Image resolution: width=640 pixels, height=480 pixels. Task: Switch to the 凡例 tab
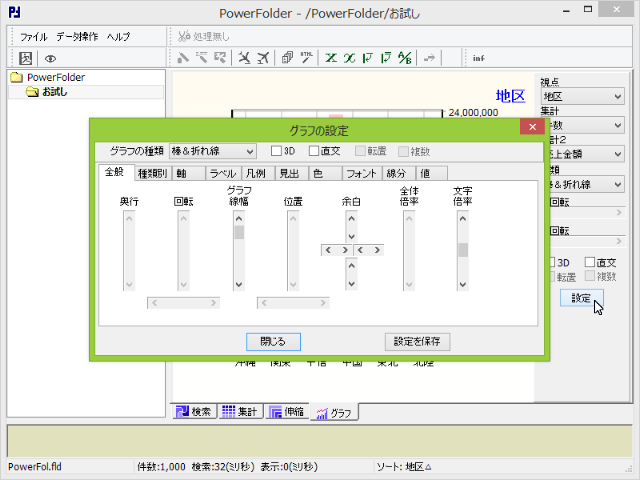tap(258, 173)
